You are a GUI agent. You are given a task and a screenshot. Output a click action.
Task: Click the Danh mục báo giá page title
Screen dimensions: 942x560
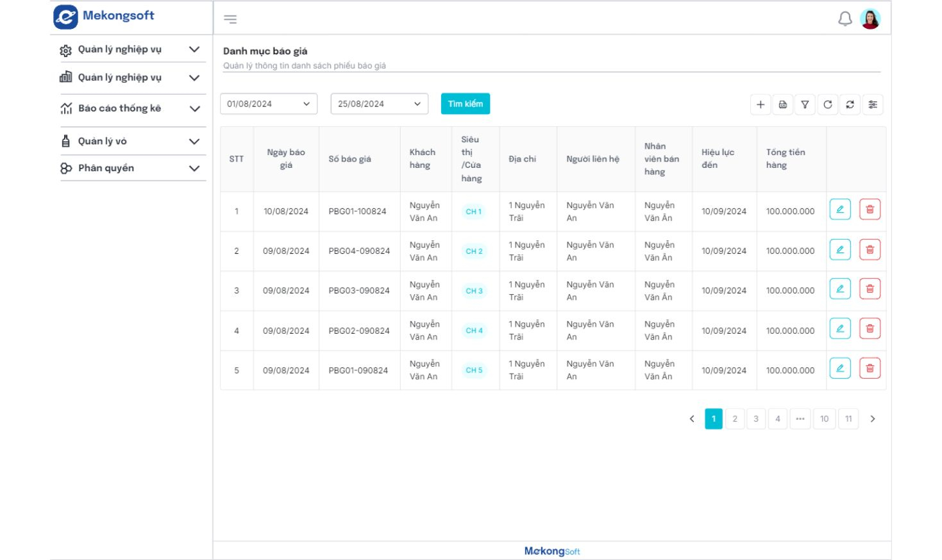click(x=265, y=51)
